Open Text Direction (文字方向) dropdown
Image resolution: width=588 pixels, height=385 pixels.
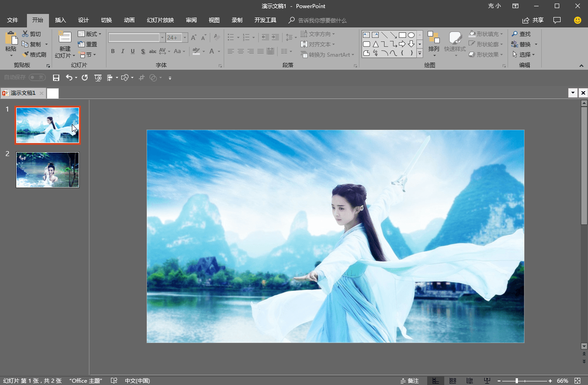(x=318, y=34)
